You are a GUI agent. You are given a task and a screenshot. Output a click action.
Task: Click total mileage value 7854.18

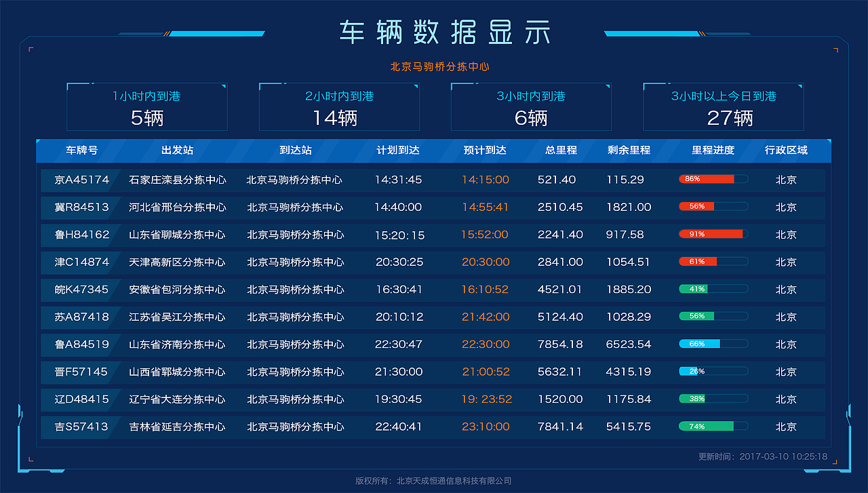click(560, 344)
